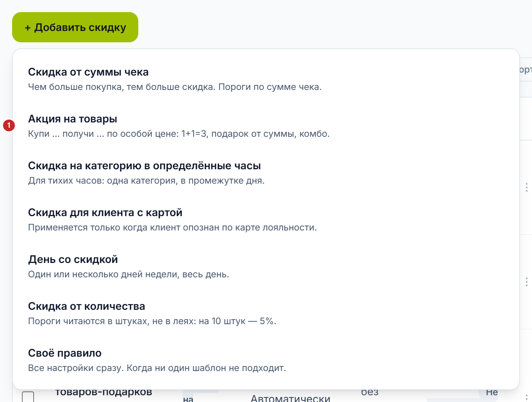532x402 pixels.
Task: Click the Автоматически cell in the bottom row
Action: (291, 398)
